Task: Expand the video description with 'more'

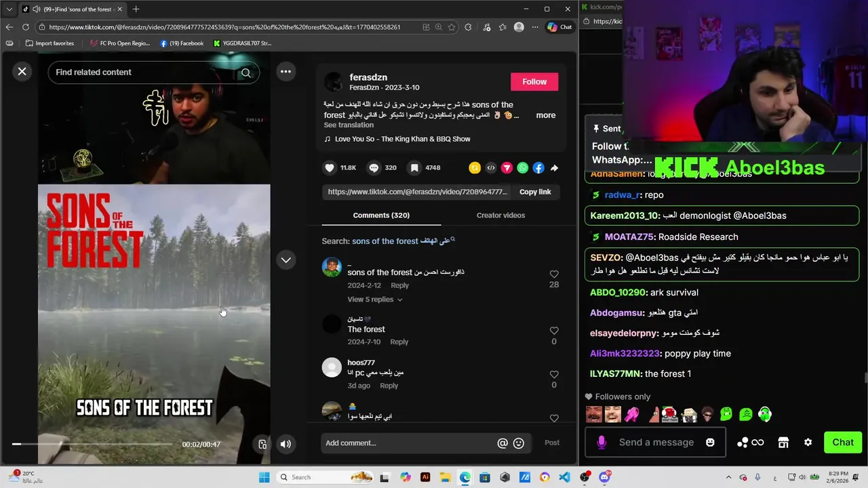Action: click(x=546, y=115)
